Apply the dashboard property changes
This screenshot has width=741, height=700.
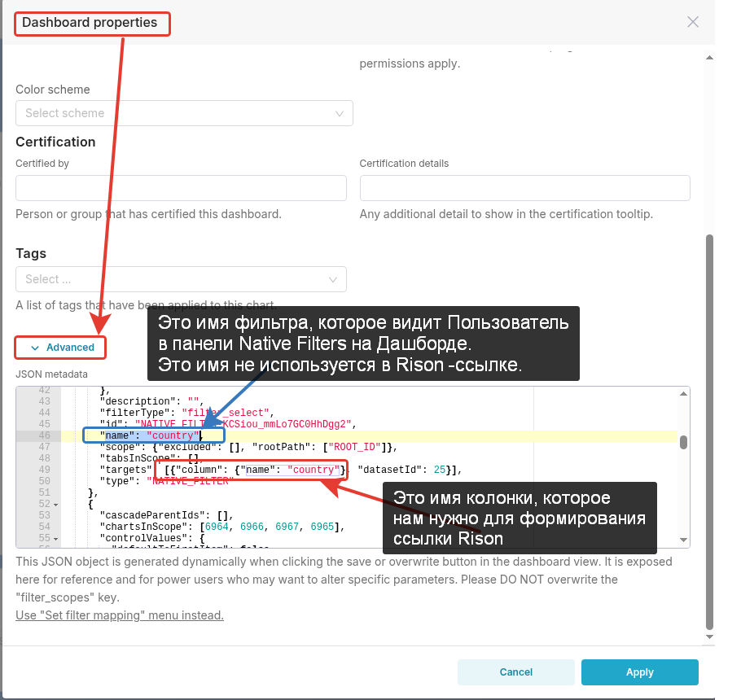click(639, 672)
